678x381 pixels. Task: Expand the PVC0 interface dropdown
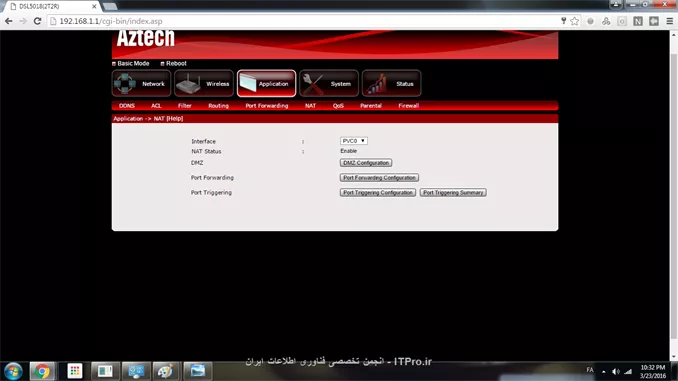(x=354, y=141)
